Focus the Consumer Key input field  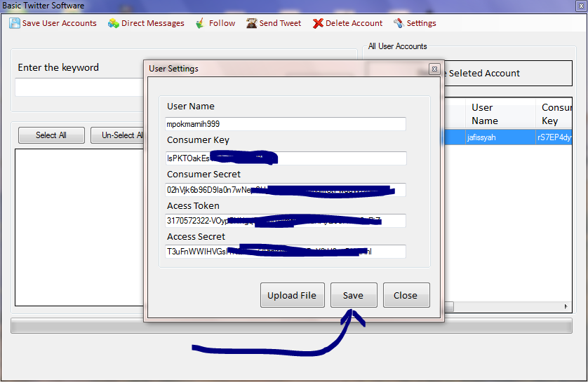click(286, 158)
